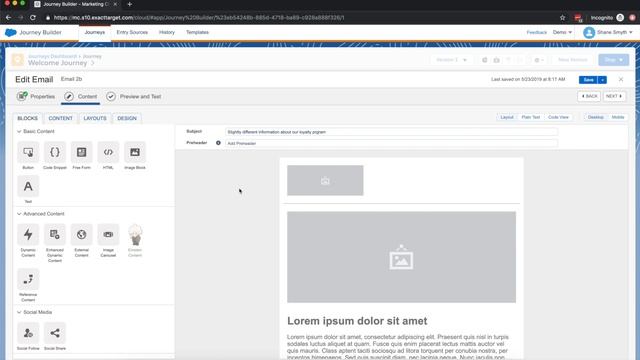The image size is (640, 360).
Task: Go to the Properties step
Action: (x=36, y=96)
